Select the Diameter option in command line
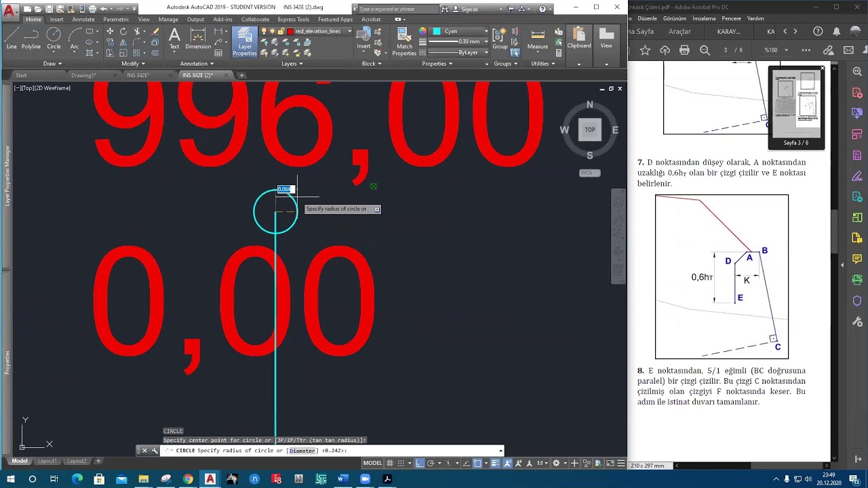 (x=302, y=451)
